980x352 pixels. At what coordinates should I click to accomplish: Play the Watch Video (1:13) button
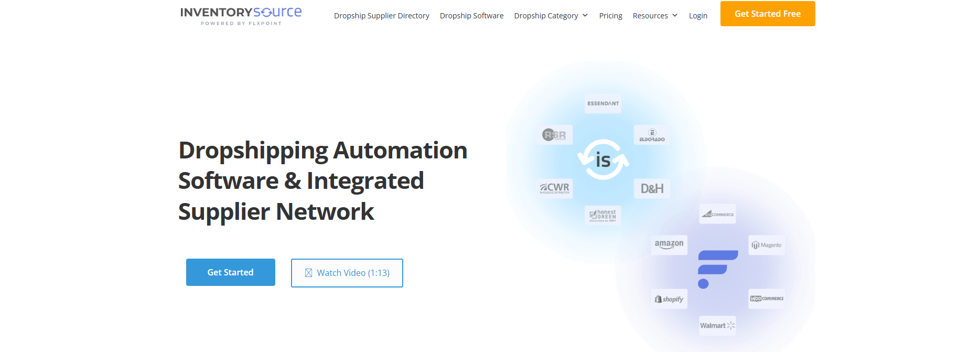(x=347, y=273)
